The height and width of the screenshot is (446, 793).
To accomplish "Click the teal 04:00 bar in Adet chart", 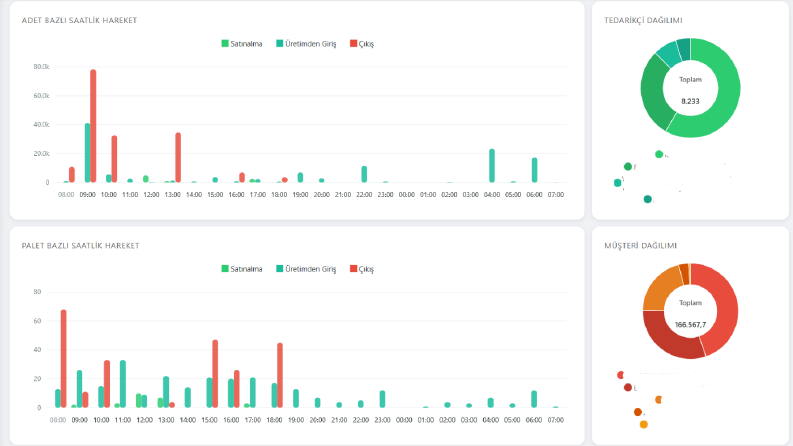I will tap(492, 166).
